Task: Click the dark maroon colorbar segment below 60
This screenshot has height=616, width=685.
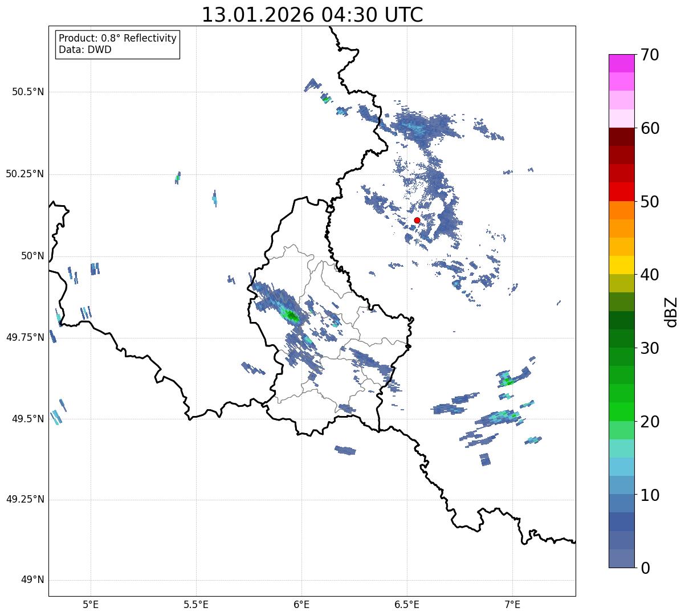Action: (x=622, y=137)
